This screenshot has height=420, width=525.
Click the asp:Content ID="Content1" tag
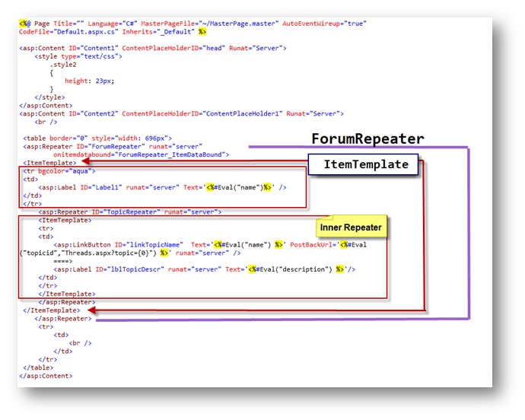pos(68,48)
